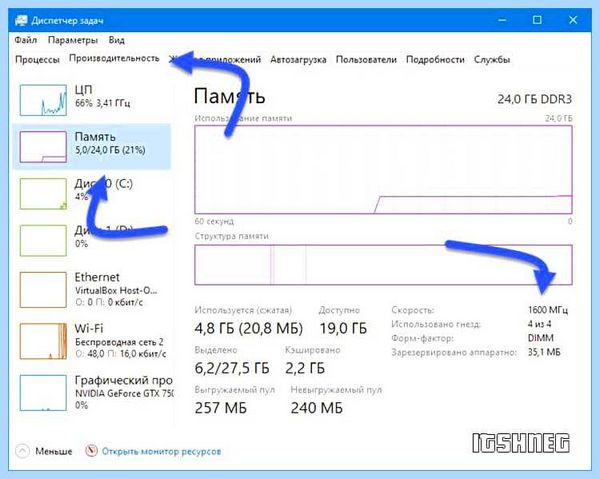Switch to the Автозагрузка tab
Viewport: 600px width, 479px height.
[298, 59]
